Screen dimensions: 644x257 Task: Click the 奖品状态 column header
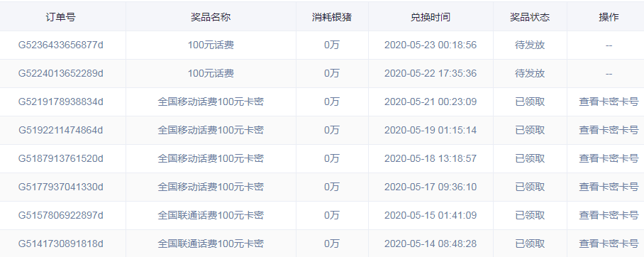530,17
